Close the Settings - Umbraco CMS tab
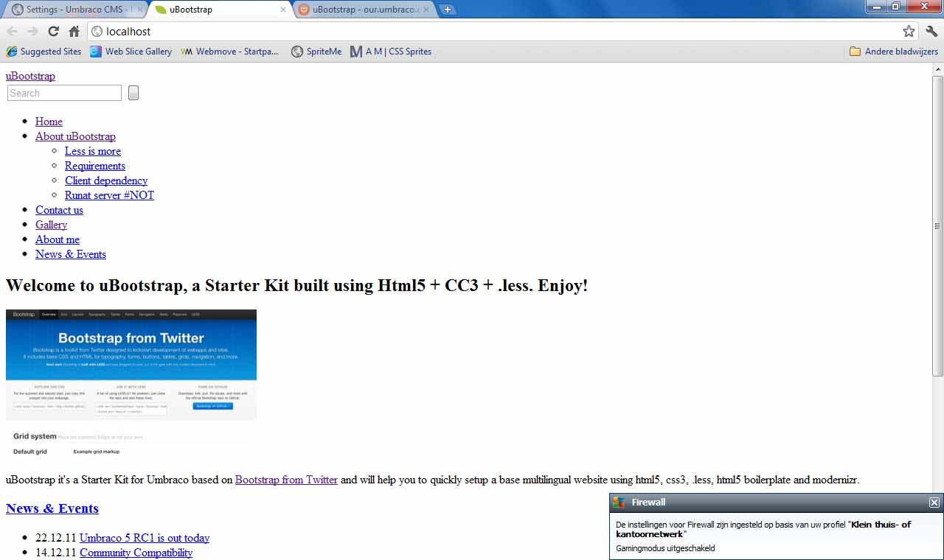944x560 pixels. 140,10
